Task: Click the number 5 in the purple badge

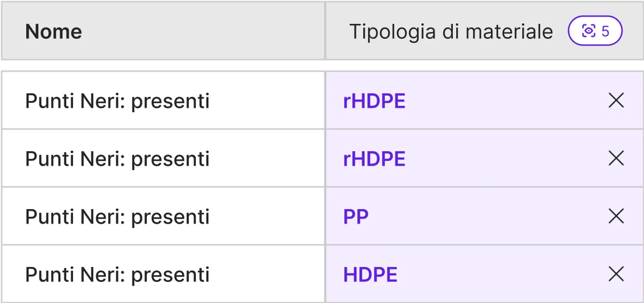Action: point(606,31)
